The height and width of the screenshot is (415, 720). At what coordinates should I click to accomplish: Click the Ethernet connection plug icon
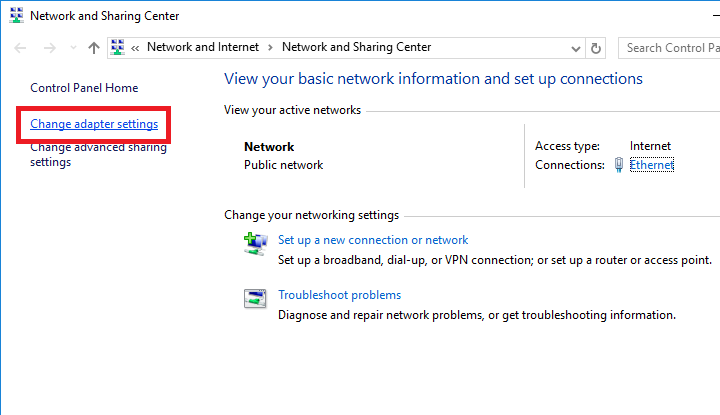pos(619,165)
